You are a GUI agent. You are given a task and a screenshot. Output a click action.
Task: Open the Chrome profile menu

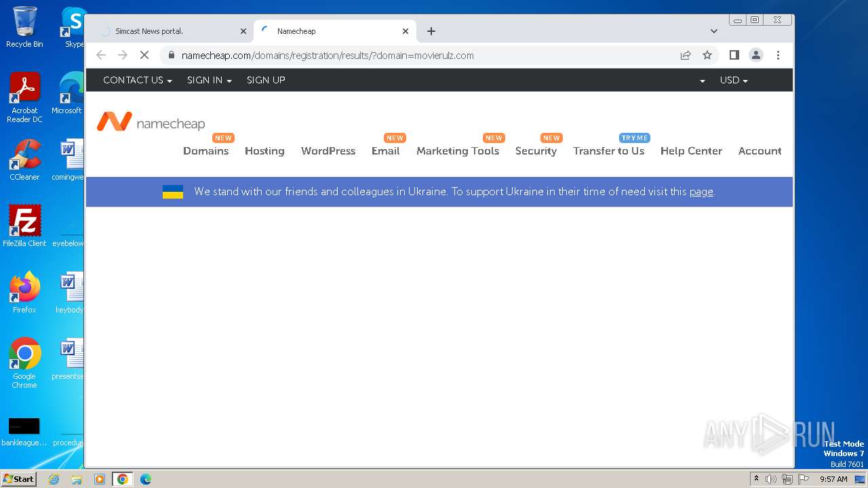click(756, 56)
